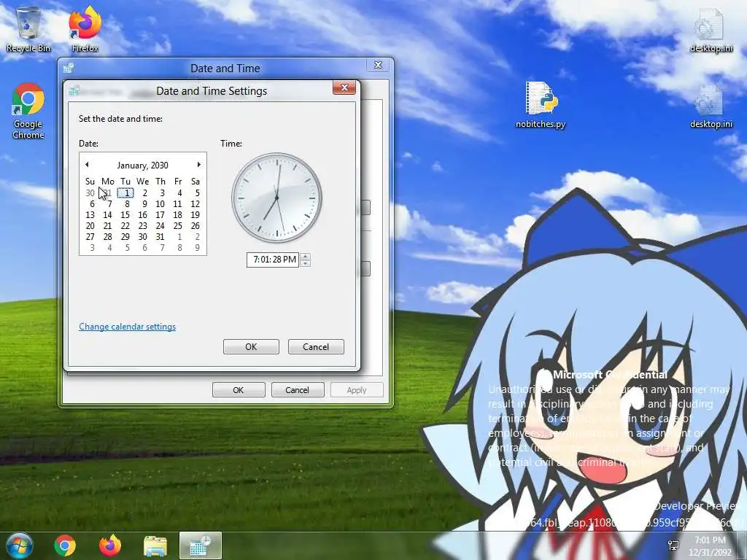Launch Chrome from the taskbar

point(65,545)
